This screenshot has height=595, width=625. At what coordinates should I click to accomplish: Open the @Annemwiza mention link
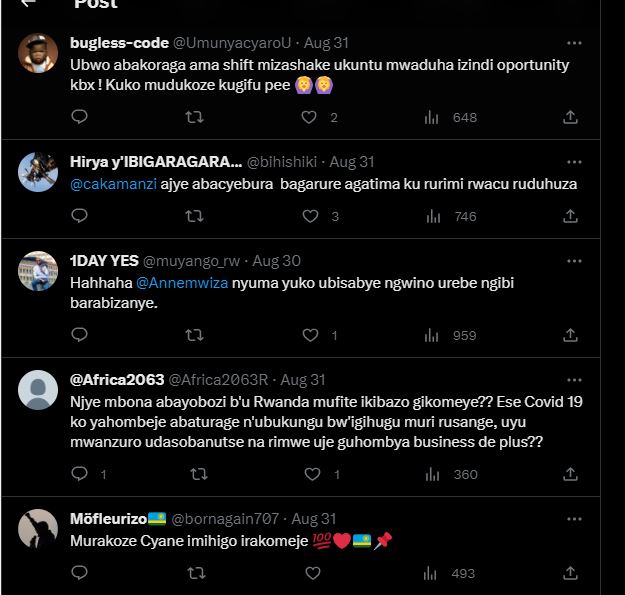pos(181,283)
